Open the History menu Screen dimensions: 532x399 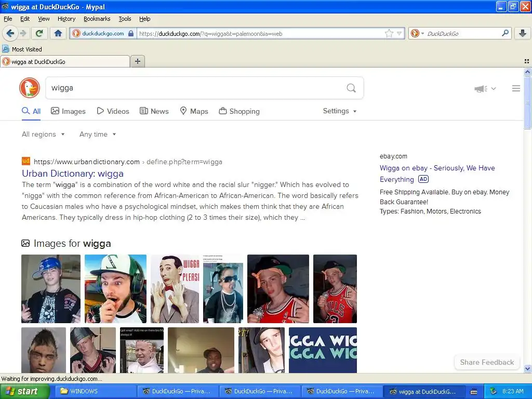66,19
